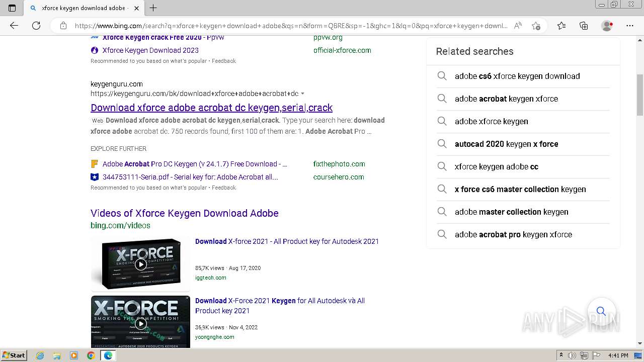Click the floating search magnifier button
The width and height of the screenshot is (644, 362).
pos(601,311)
